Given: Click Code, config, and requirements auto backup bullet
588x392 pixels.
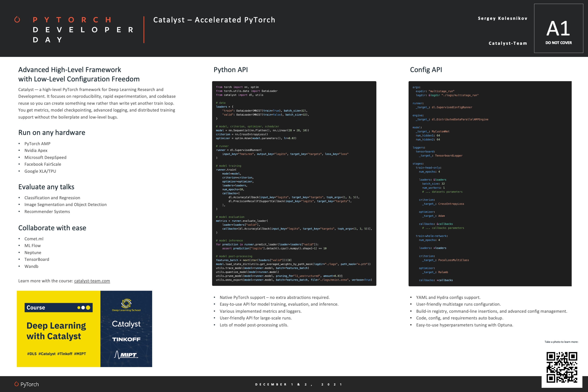Looking at the screenshot, I should pyautogui.click(x=460, y=318).
